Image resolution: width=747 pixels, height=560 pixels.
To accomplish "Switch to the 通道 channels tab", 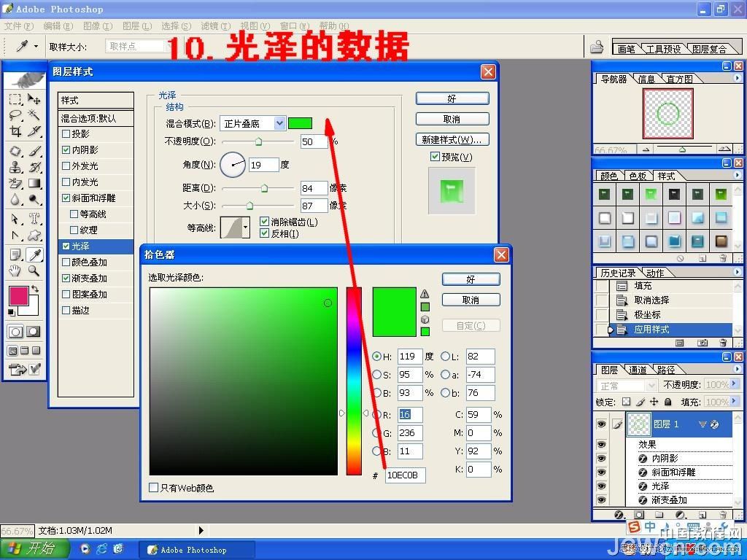I will 638,370.
